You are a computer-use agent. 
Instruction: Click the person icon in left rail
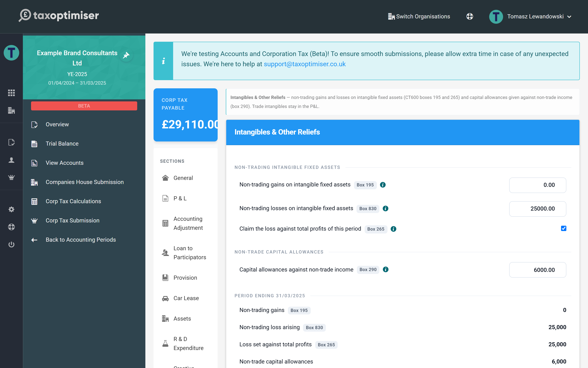[11, 160]
